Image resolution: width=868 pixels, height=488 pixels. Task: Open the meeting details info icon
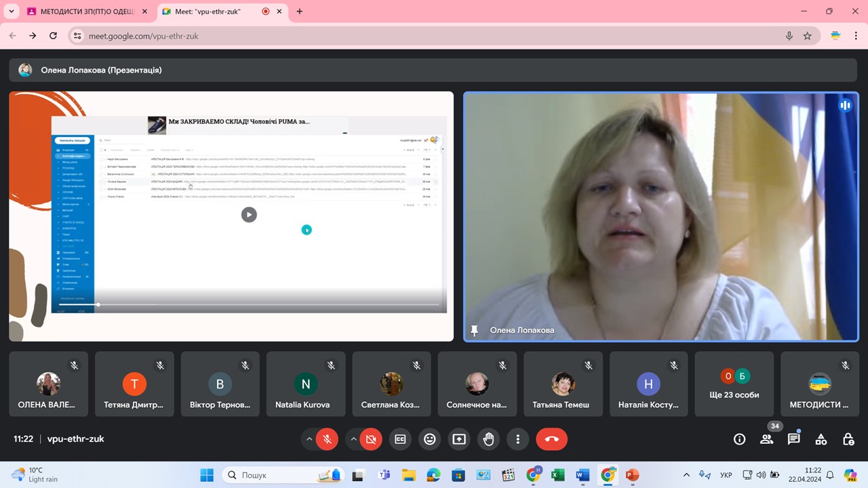click(739, 439)
